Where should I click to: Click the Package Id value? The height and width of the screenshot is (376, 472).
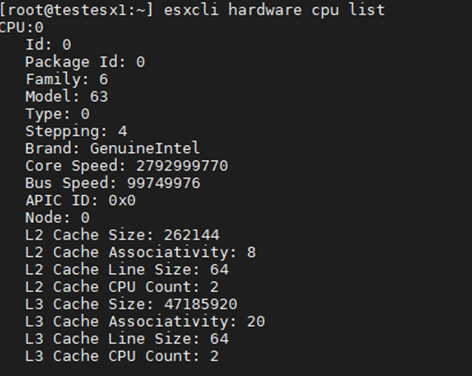140,62
